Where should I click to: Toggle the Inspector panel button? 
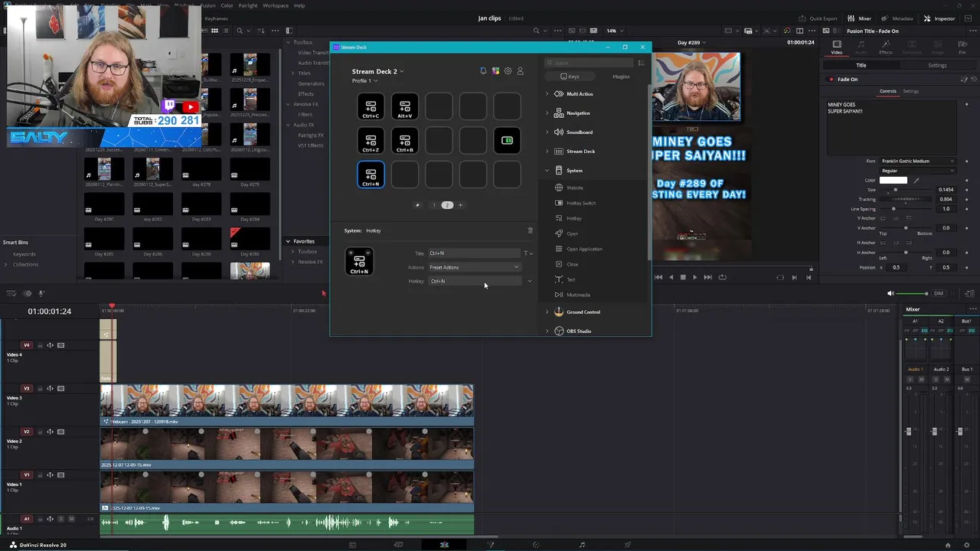point(939,18)
